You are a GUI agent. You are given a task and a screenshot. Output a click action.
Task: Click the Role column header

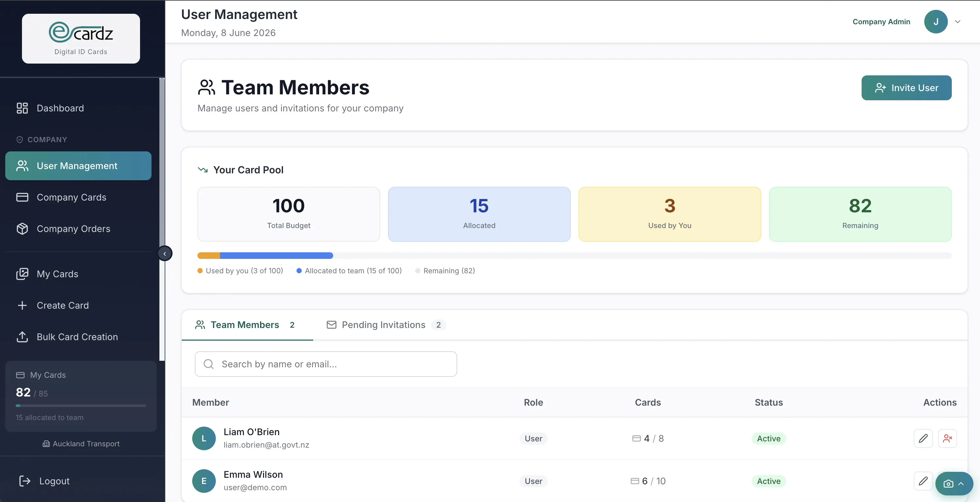[x=533, y=402]
